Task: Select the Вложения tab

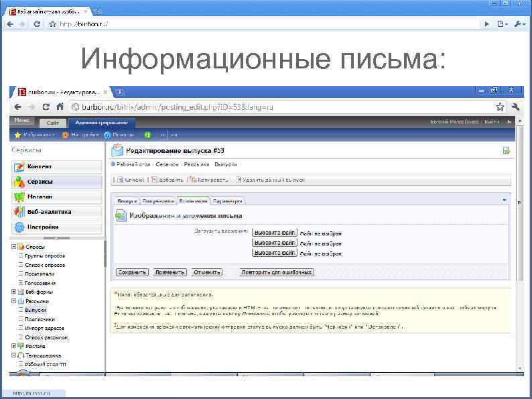Action: click(193, 201)
